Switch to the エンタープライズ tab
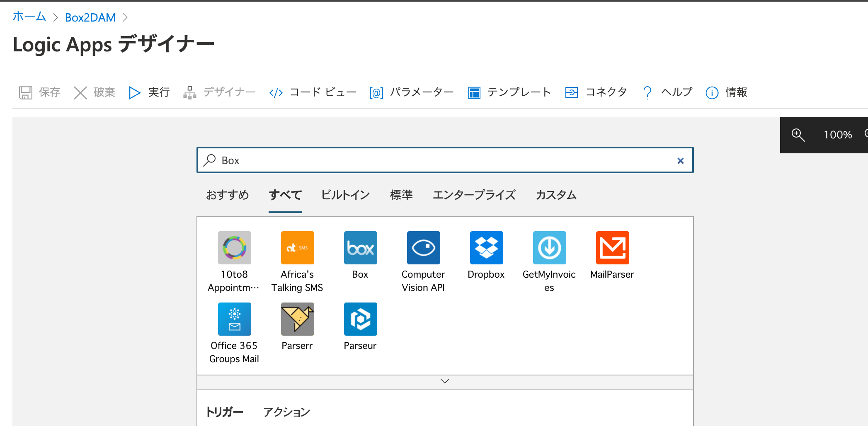The height and width of the screenshot is (426, 868). (x=474, y=195)
